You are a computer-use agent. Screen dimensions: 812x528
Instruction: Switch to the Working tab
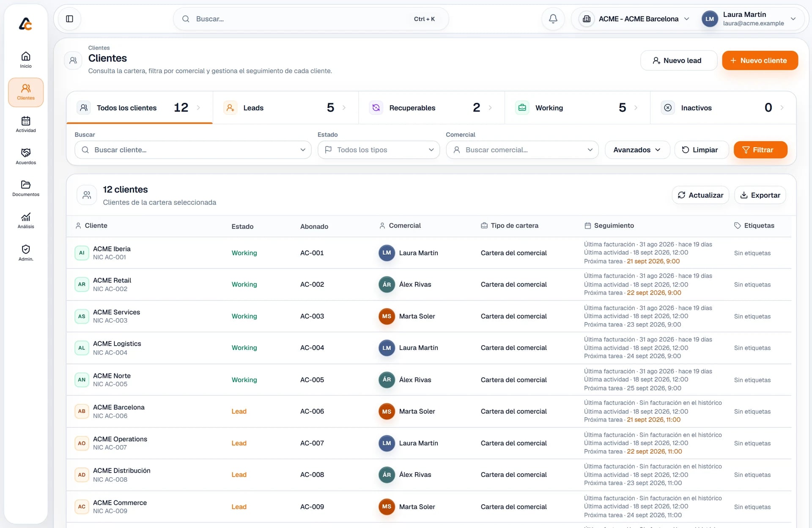point(577,108)
